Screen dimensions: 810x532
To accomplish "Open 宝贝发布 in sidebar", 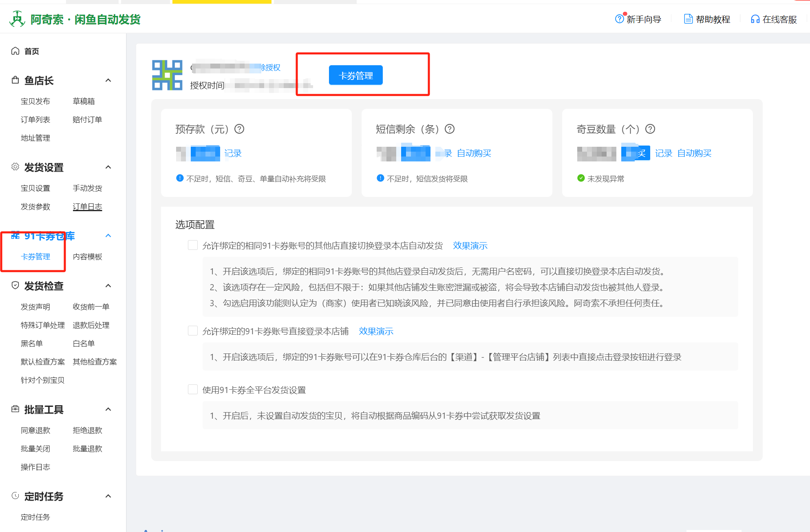I will tap(35, 101).
